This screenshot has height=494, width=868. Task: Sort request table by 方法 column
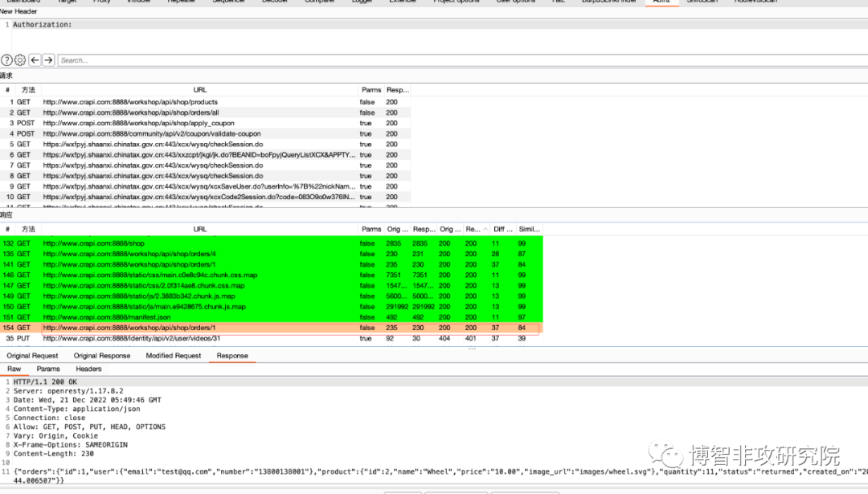(x=27, y=90)
